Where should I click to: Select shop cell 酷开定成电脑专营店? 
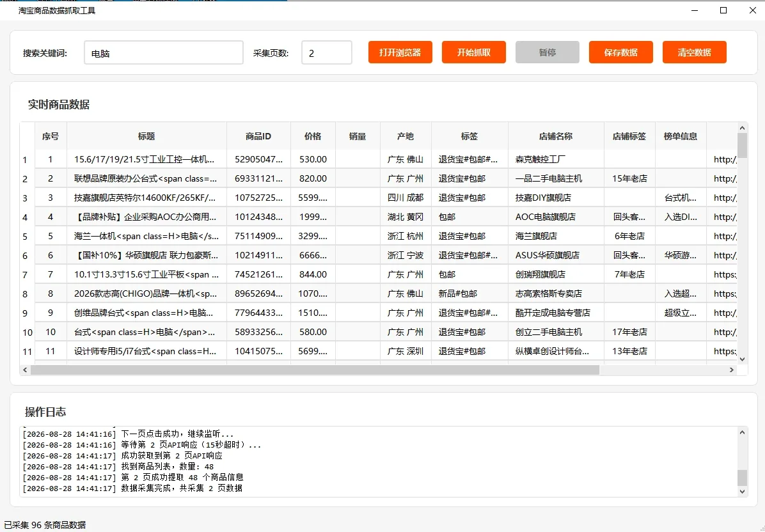coord(556,313)
